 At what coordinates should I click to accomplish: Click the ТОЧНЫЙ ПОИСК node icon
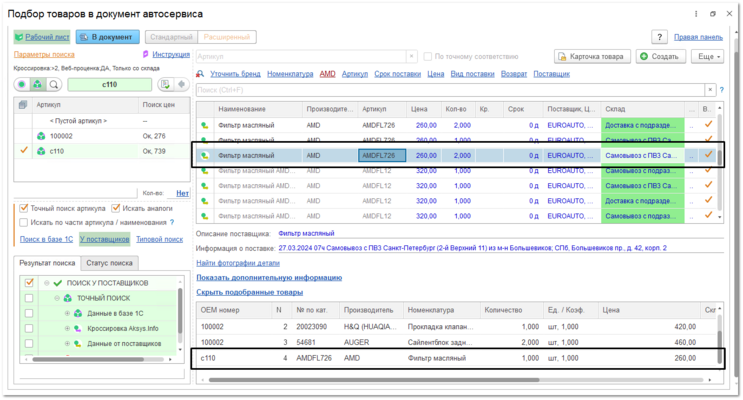[x=68, y=298]
